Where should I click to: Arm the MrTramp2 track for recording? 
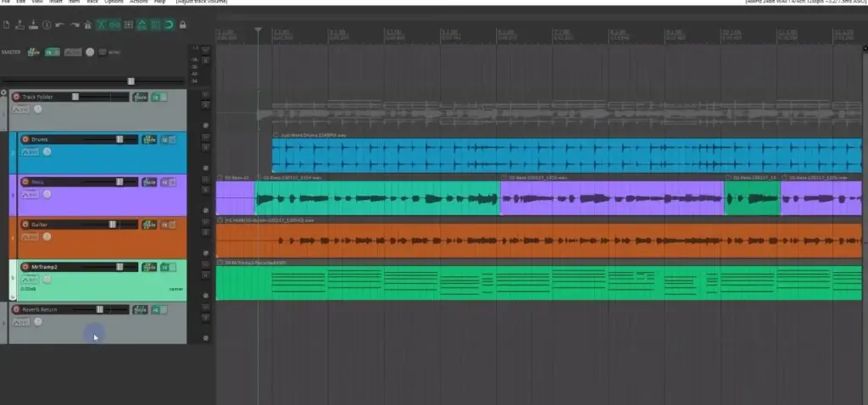pyautogui.click(x=25, y=267)
